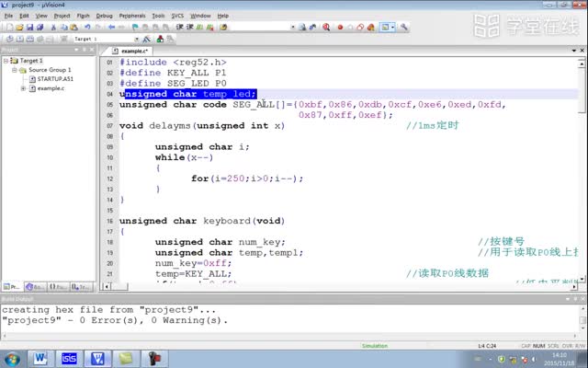The width and height of the screenshot is (588, 368).
Task: Start debug session with magnifier d icon
Action: tap(326, 27)
